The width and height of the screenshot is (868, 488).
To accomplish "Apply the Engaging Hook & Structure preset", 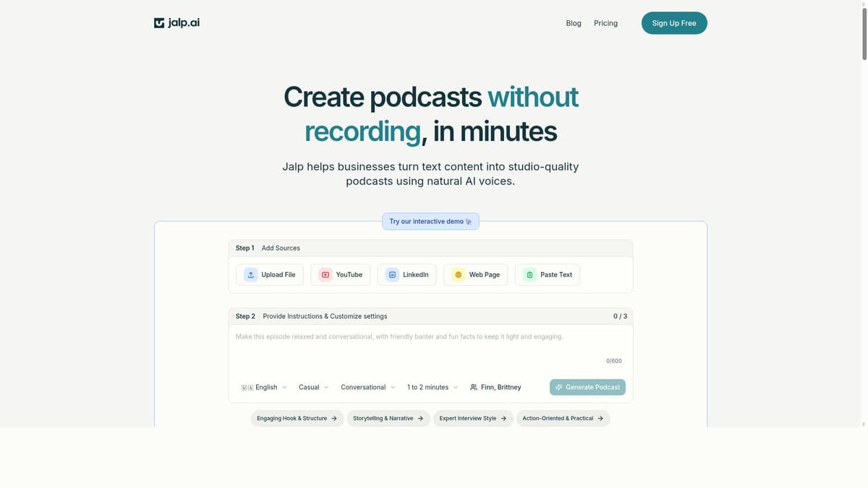I will coord(297,418).
